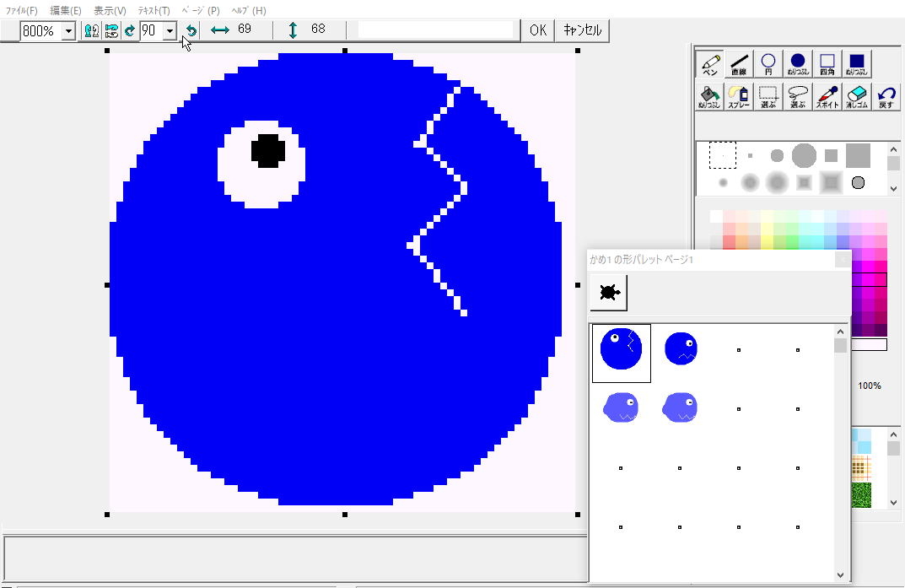Choose the large blurred square brush
905x588 pixels.
click(x=831, y=183)
